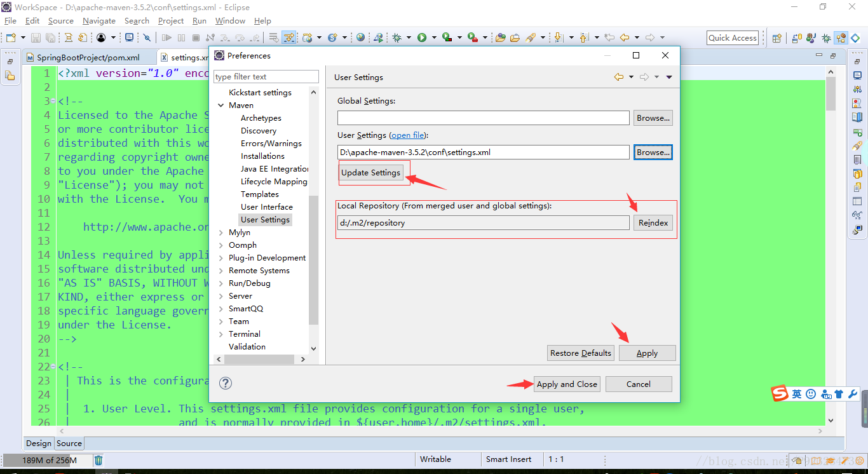Switch to the Design tab below the editor

click(x=38, y=444)
